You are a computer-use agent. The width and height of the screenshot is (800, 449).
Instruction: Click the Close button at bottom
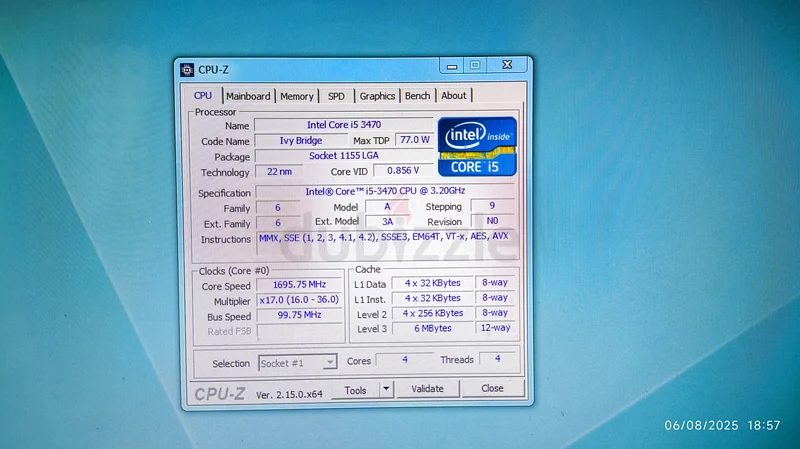coord(492,388)
